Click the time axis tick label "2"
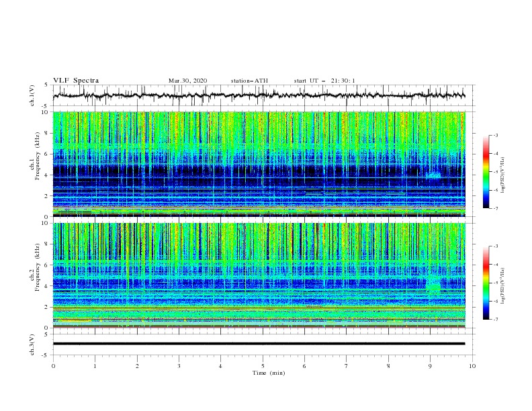 coord(137,366)
